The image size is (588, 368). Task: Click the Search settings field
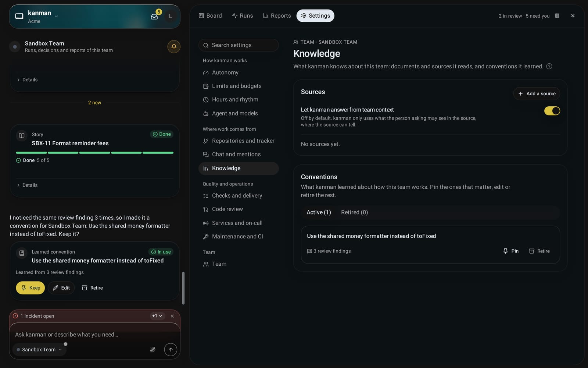(239, 45)
